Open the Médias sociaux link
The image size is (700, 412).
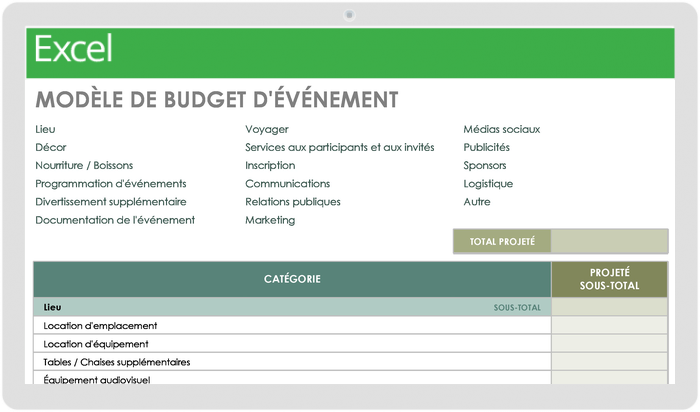(501, 129)
